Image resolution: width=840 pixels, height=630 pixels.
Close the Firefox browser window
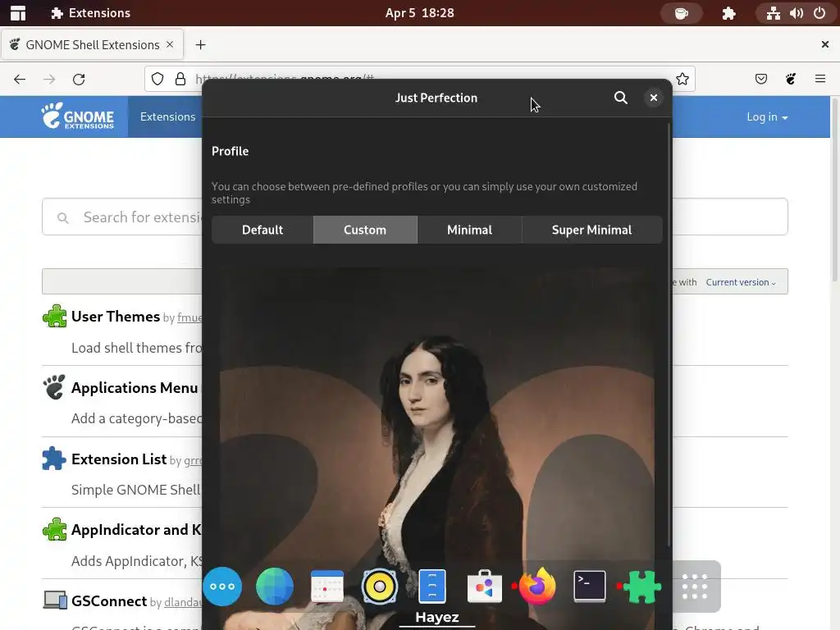tap(825, 44)
